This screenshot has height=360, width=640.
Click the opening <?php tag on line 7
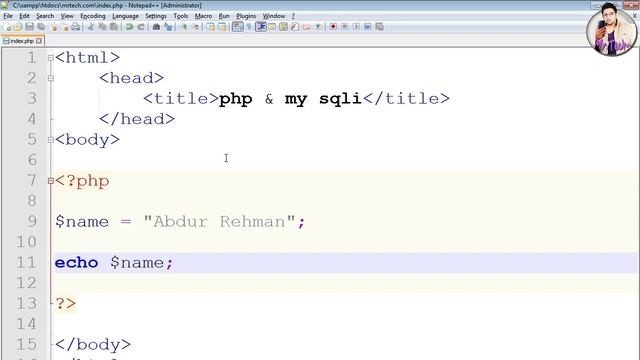point(82,181)
